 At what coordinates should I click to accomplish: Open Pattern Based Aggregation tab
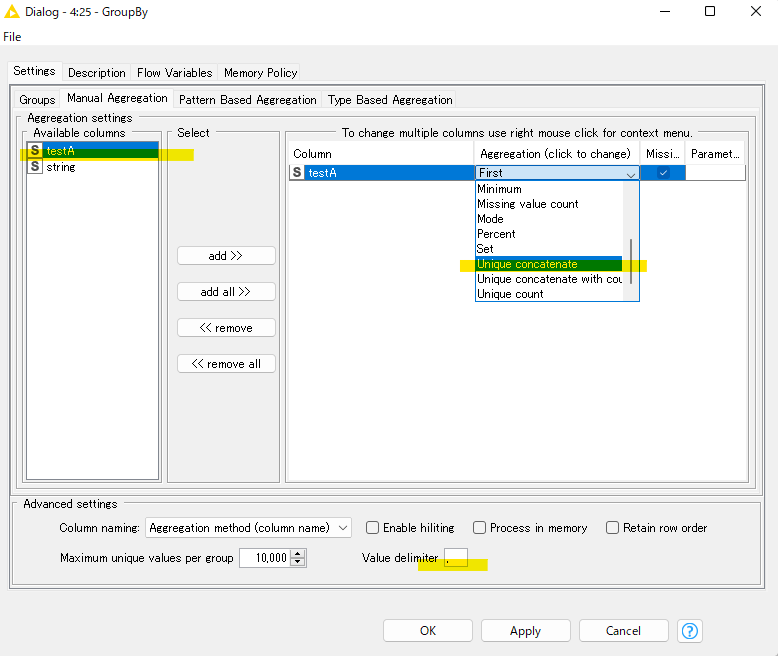click(x=248, y=100)
